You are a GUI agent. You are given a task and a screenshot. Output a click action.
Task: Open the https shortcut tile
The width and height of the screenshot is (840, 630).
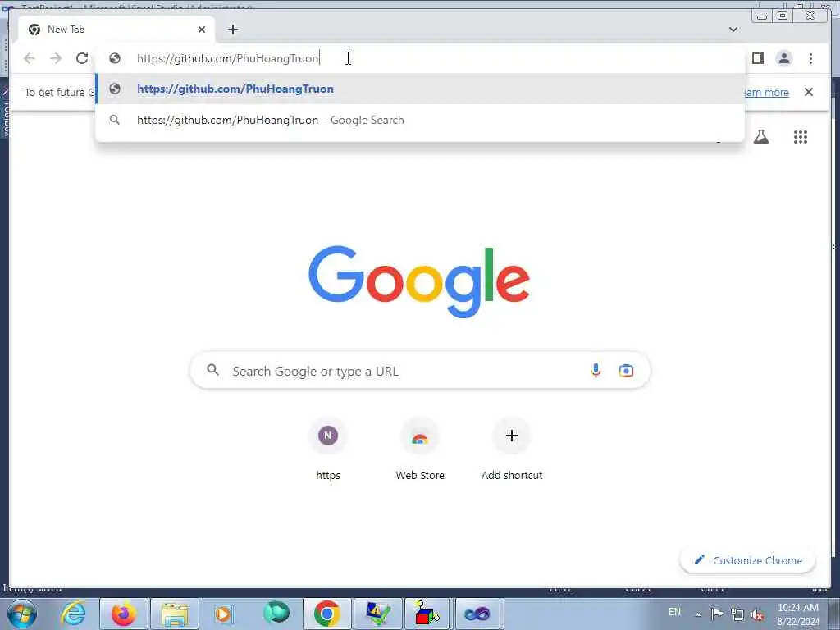click(x=328, y=449)
